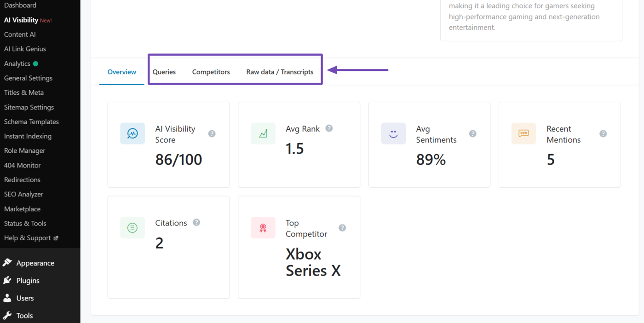Open the Raw data / Transcripts tab
Viewport: 644px width, 323px height.
tap(280, 72)
